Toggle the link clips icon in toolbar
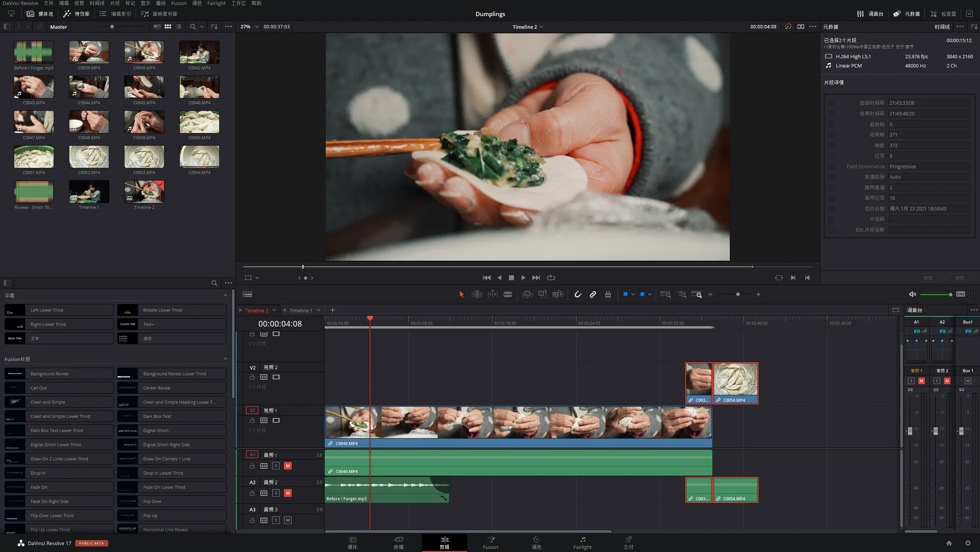This screenshot has width=980, height=552. (x=592, y=294)
